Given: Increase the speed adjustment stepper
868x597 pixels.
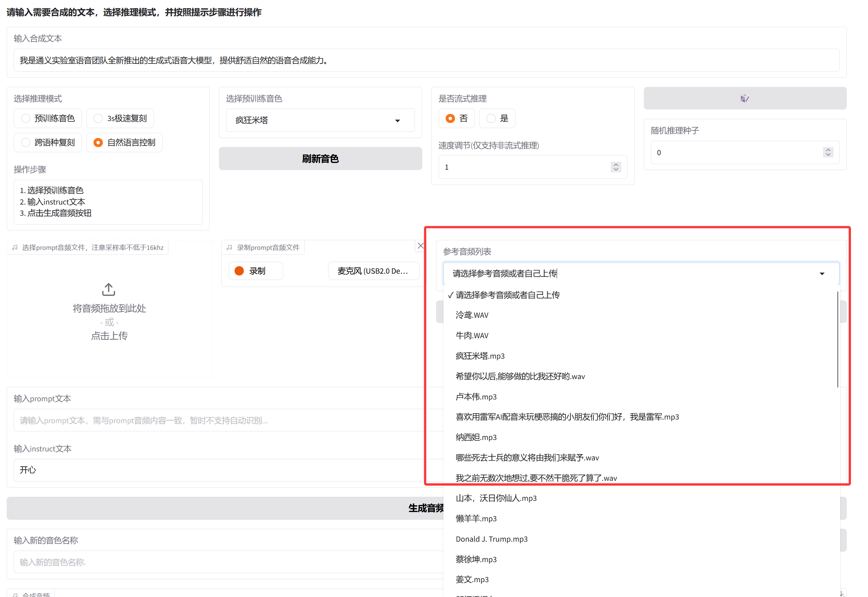Looking at the screenshot, I should coord(616,164).
